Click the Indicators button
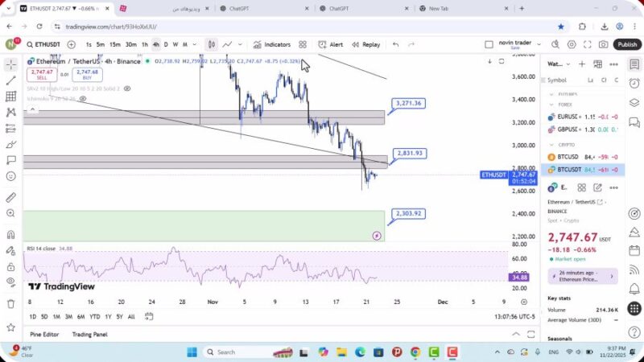 pos(271,45)
